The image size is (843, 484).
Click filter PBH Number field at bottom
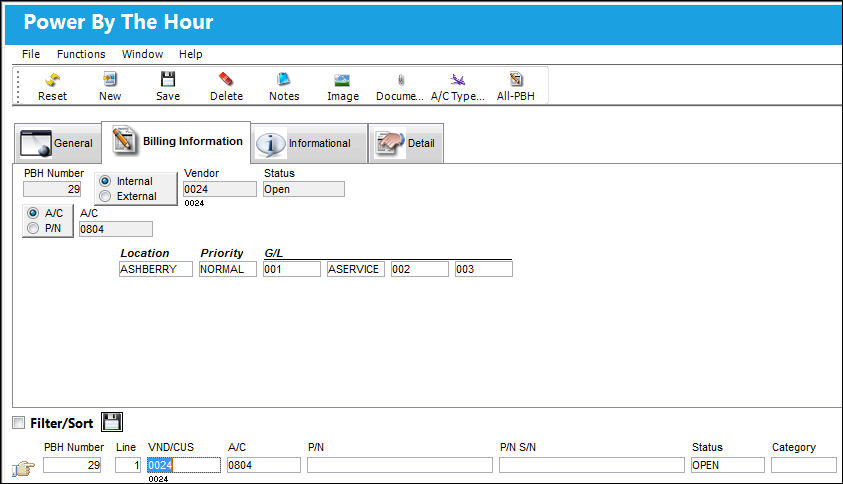73,465
